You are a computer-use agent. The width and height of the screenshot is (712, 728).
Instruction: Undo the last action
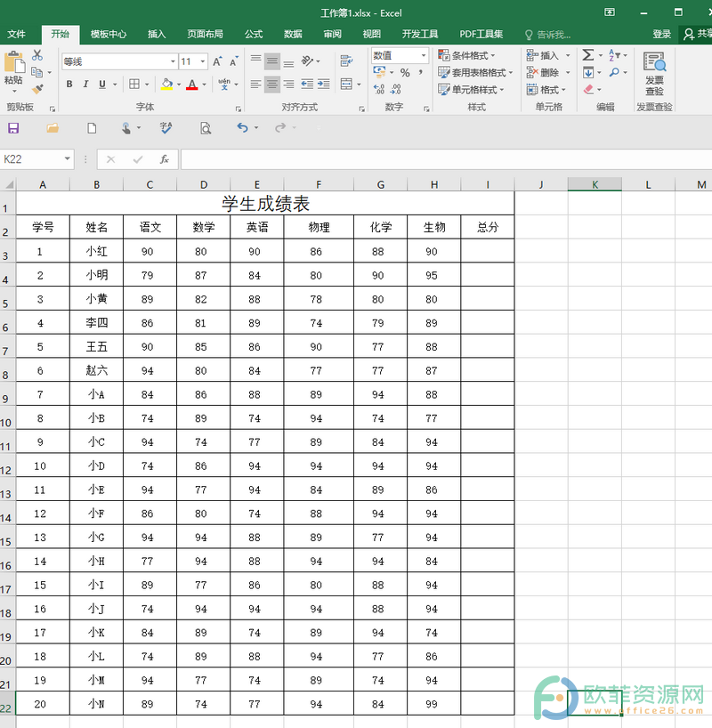click(242, 127)
